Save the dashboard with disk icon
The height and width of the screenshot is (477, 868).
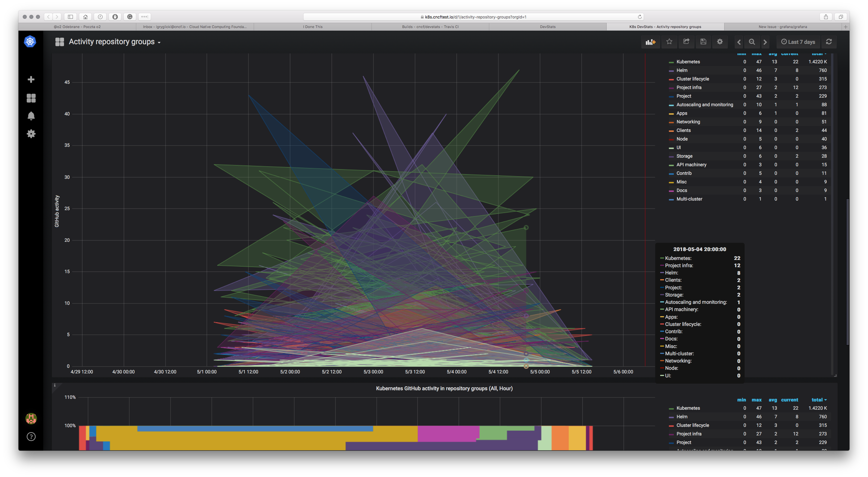click(703, 42)
